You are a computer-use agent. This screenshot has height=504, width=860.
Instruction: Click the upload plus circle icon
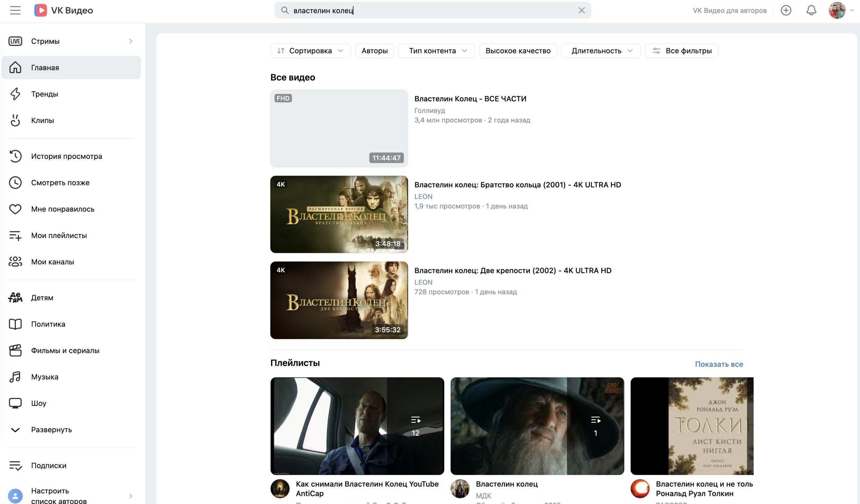tap(786, 10)
